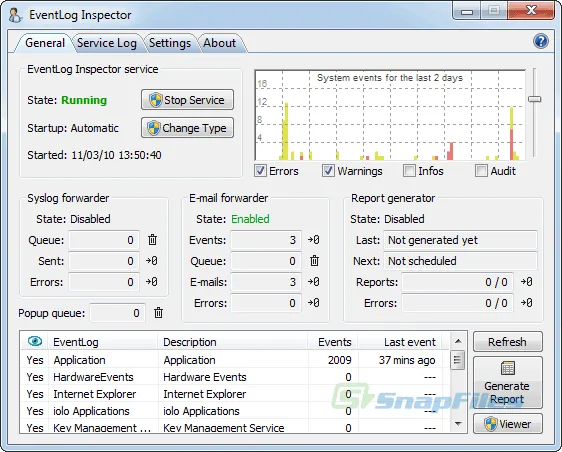Click the event log list scroll up arrow
The image size is (562, 452).
[458, 341]
